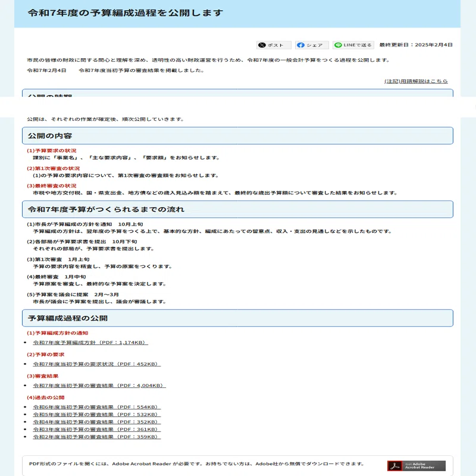The image size is (476, 476).
Task: Open 令和5年度当初予算の審査結果 PDF link
Action: click(97, 414)
